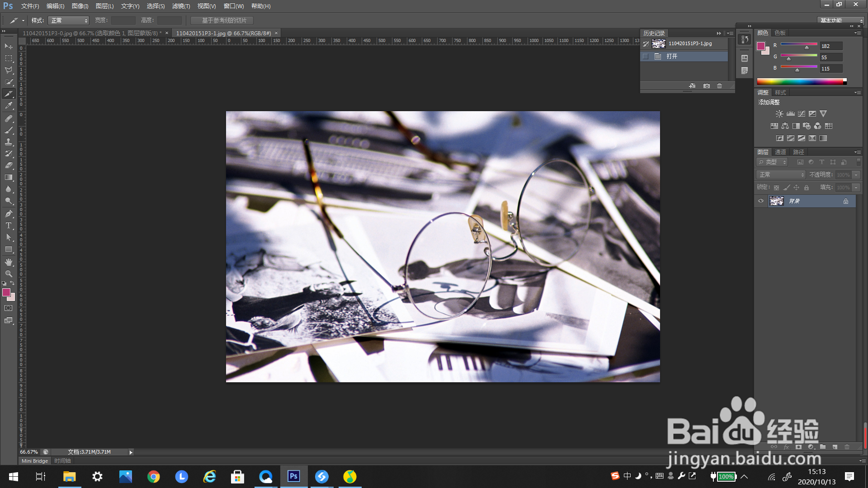Toggle Quick Mask mode icon

[x=9, y=308]
